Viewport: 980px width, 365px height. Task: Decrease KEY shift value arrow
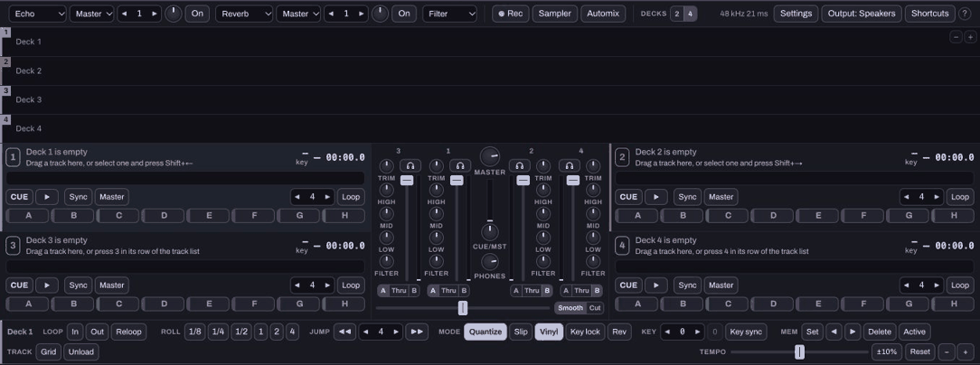(667, 332)
